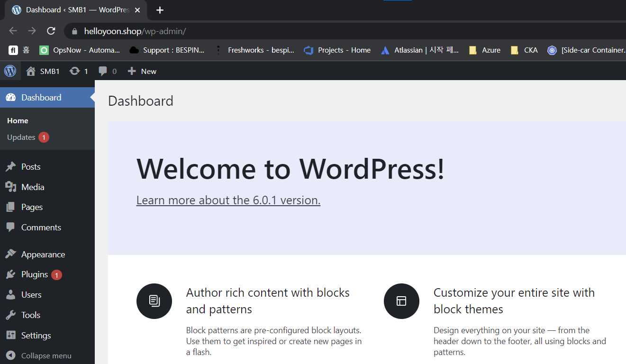Viewport: 626px width, 364px height.
Task: Click the Users person icon
Action: 10,295
